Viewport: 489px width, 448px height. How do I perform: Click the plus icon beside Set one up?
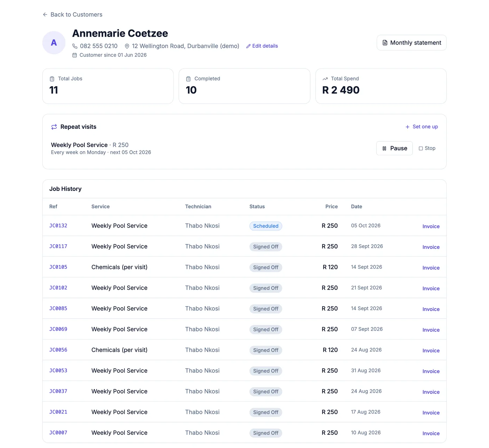[x=407, y=127]
